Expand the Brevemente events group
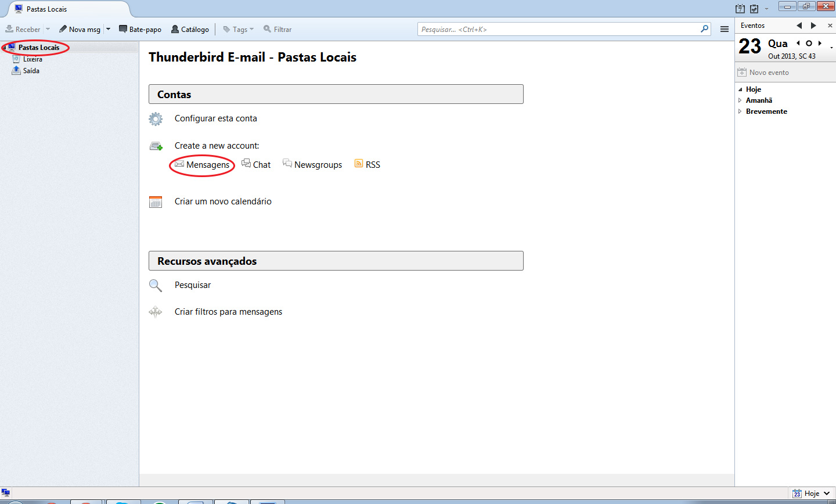This screenshot has width=836, height=504. tap(740, 111)
